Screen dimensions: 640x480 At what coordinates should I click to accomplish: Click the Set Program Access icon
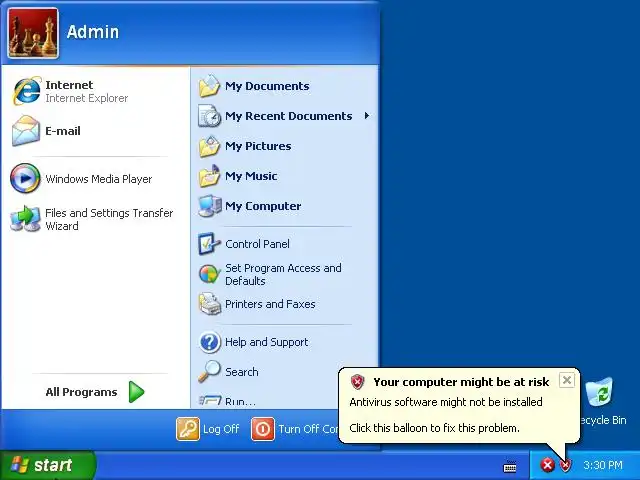(209, 274)
